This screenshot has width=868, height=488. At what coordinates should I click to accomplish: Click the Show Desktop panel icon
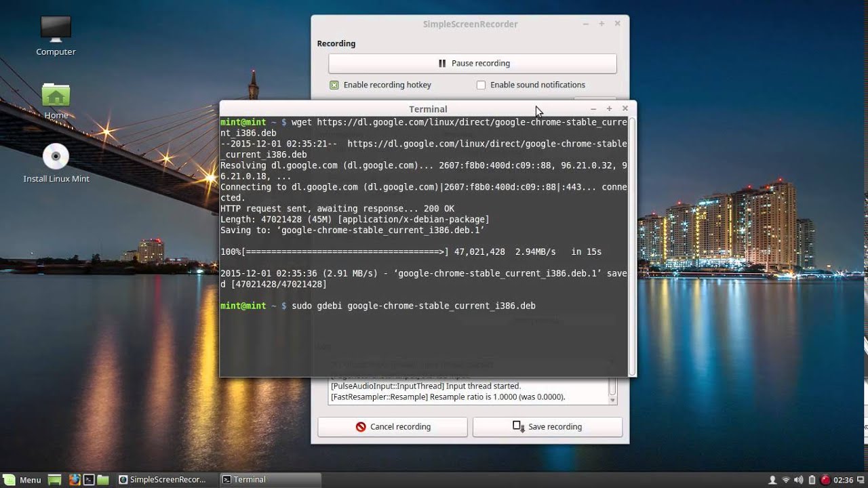pos(56,479)
